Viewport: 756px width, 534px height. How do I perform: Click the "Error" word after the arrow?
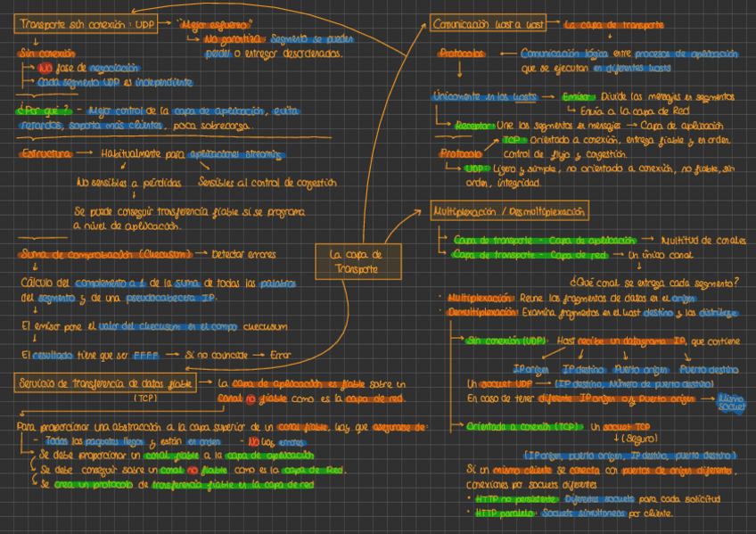pyautogui.click(x=280, y=355)
